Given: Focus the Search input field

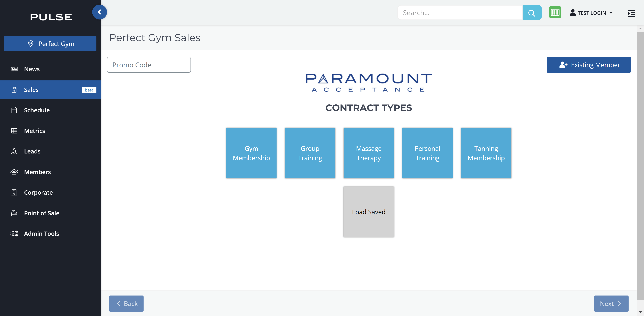Looking at the screenshot, I should 460,13.
